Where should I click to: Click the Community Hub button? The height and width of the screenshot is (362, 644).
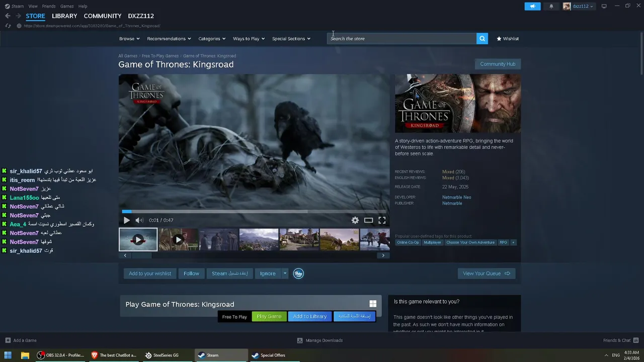click(x=498, y=64)
